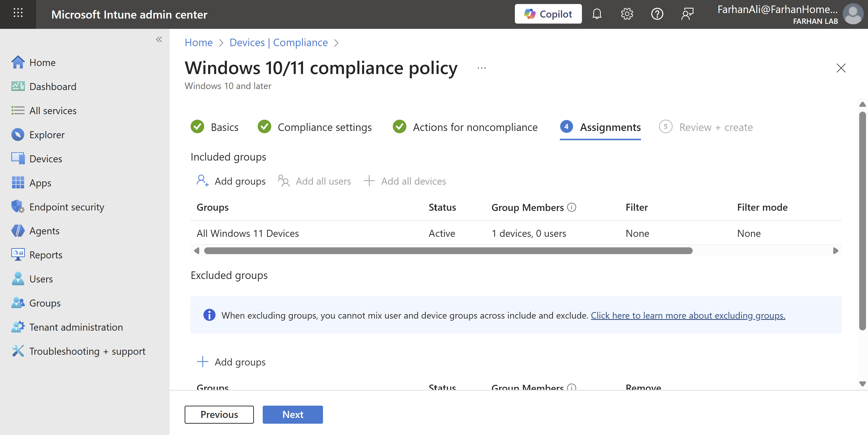This screenshot has width=868, height=435.
Task: Collapse the left navigation sidebar
Action: click(159, 39)
